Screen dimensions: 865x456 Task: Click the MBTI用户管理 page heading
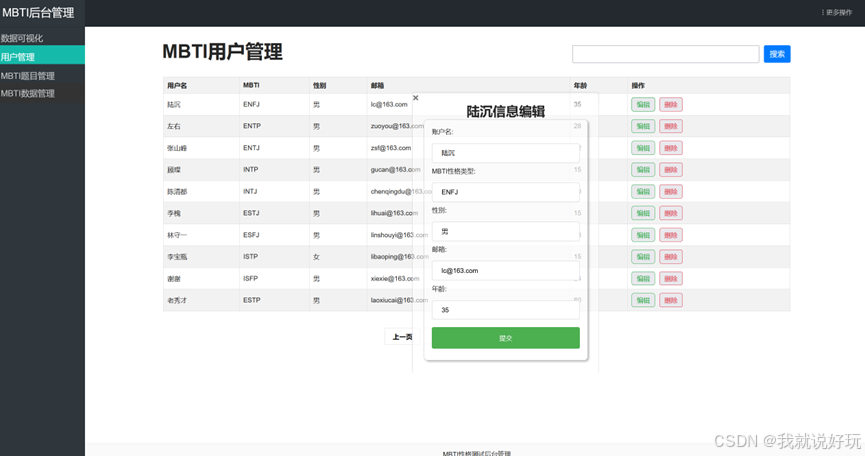(x=222, y=52)
